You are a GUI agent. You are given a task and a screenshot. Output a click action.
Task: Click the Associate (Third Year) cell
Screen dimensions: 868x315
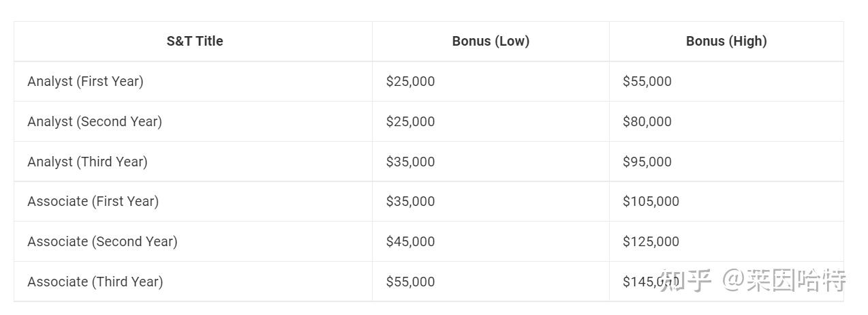(x=95, y=282)
